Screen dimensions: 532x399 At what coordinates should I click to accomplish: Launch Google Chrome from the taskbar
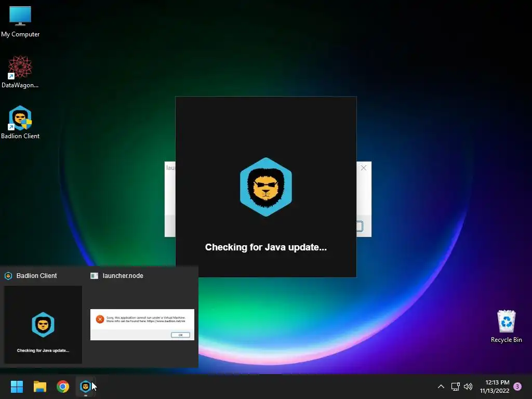point(63,387)
